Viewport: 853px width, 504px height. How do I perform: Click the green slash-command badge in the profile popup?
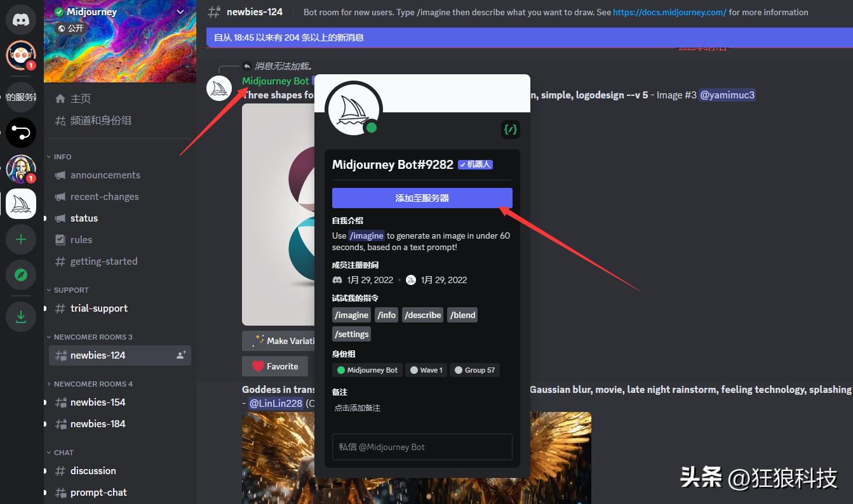[x=511, y=129]
